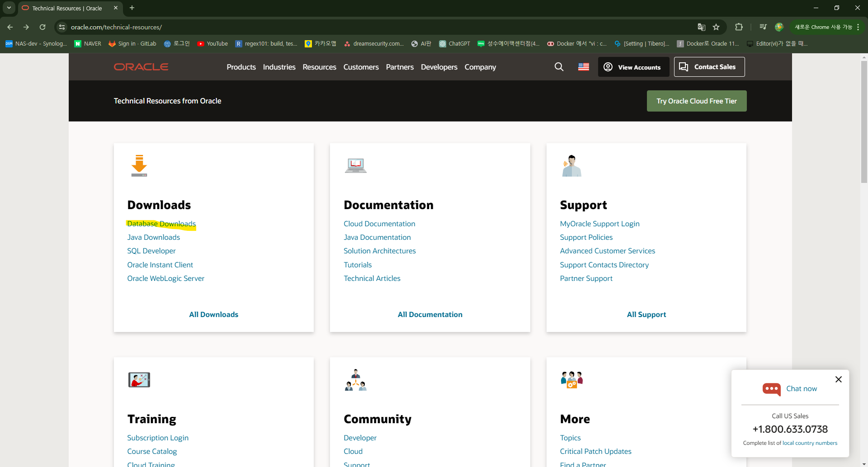868x467 pixels.
Task: Open Oracle Instant Client link
Action: [160, 265]
